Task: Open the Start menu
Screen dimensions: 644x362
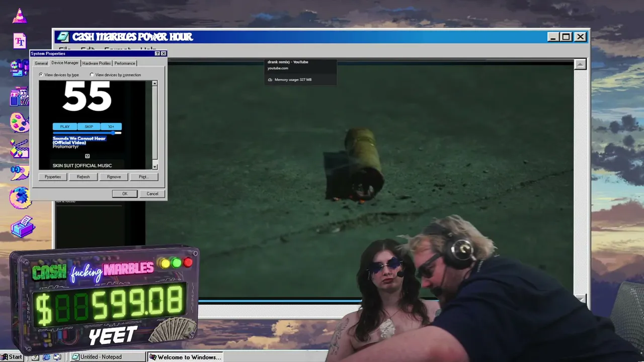Action: tap(12, 357)
